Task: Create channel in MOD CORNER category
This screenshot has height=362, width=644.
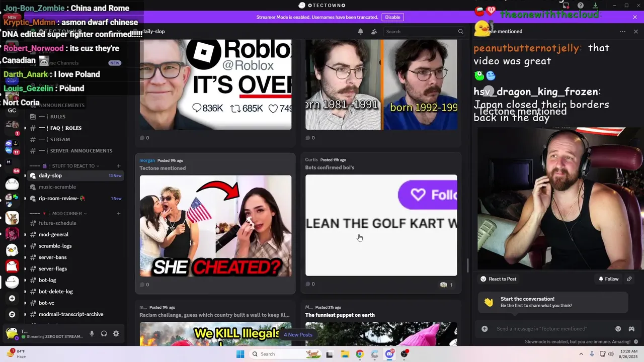Action: pyautogui.click(x=119, y=214)
